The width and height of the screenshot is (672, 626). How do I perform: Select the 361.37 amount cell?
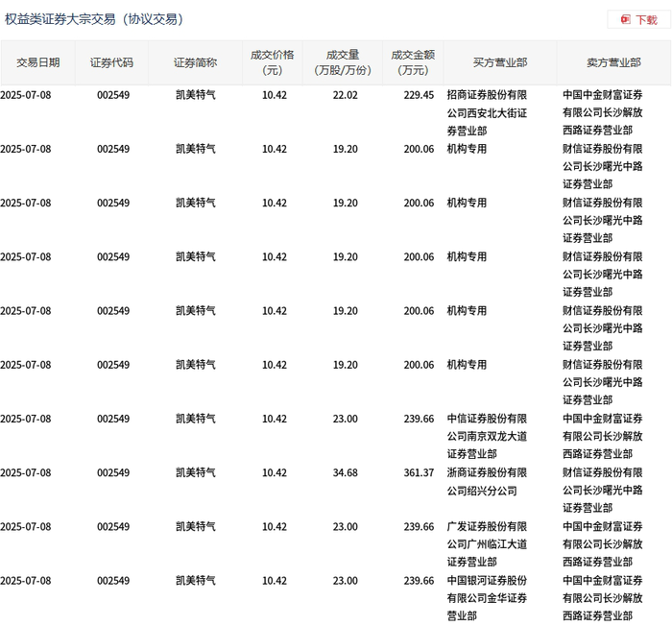click(x=419, y=473)
